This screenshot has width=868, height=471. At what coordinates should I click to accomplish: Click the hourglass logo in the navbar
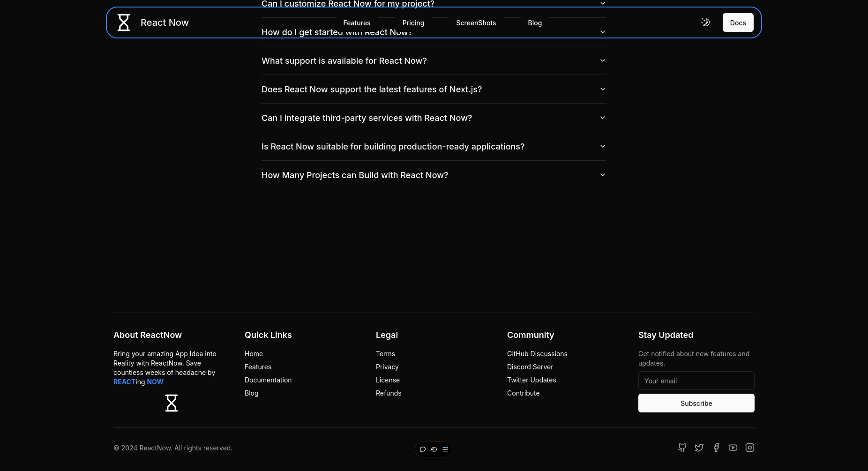[x=124, y=22]
